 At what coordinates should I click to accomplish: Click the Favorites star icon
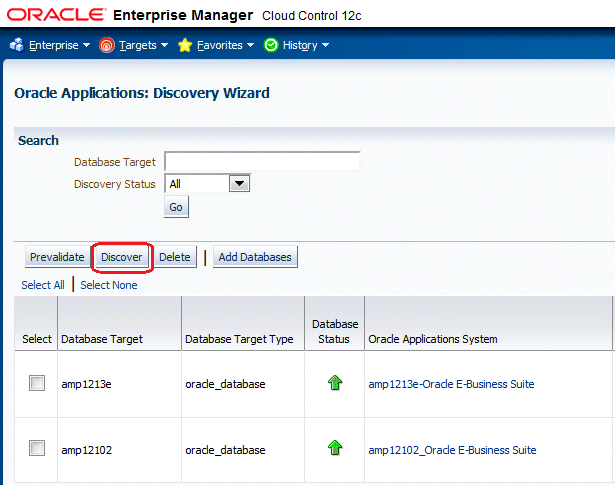pyautogui.click(x=185, y=45)
